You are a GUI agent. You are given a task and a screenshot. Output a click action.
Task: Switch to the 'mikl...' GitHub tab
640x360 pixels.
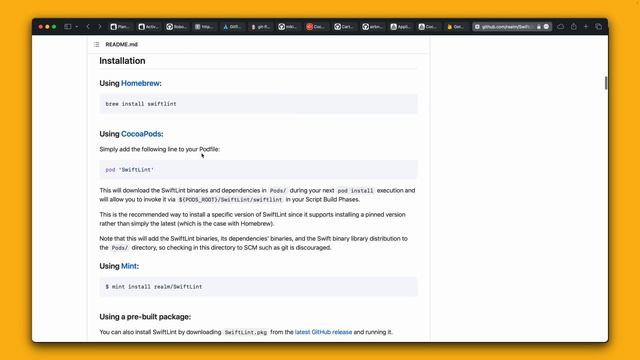pyautogui.click(x=288, y=27)
